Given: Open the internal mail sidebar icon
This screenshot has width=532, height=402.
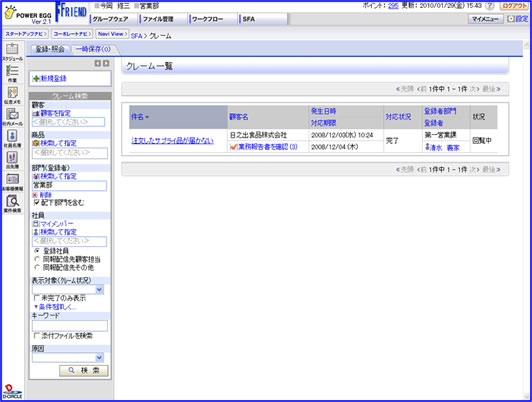Looking at the screenshot, I should point(12,117).
